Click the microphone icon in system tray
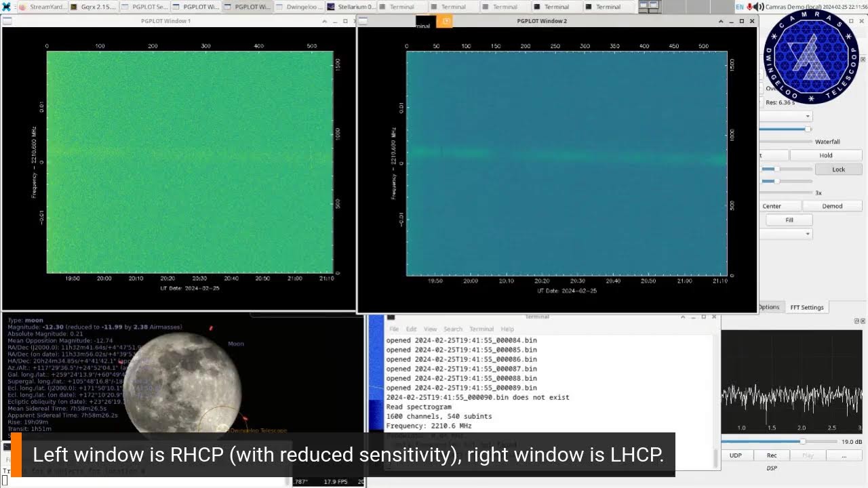The image size is (868, 488). [x=750, y=7]
